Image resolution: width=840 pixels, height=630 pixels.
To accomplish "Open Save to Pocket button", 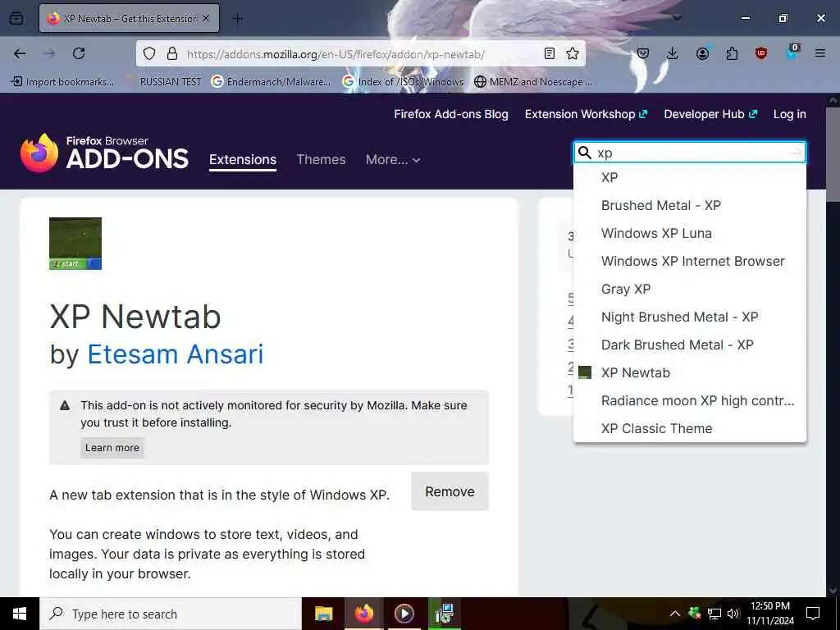I will pyautogui.click(x=643, y=53).
